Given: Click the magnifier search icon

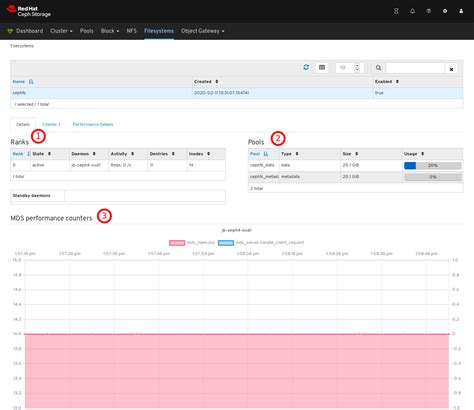Looking at the screenshot, I should coord(378,68).
